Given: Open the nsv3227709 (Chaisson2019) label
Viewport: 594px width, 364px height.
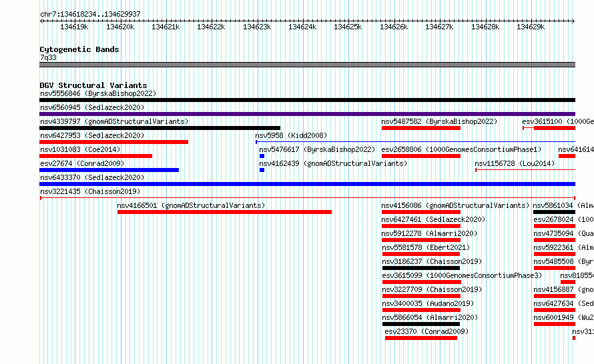Looking at the screenshot, I should pyautogui.click(x=431, y=289).
